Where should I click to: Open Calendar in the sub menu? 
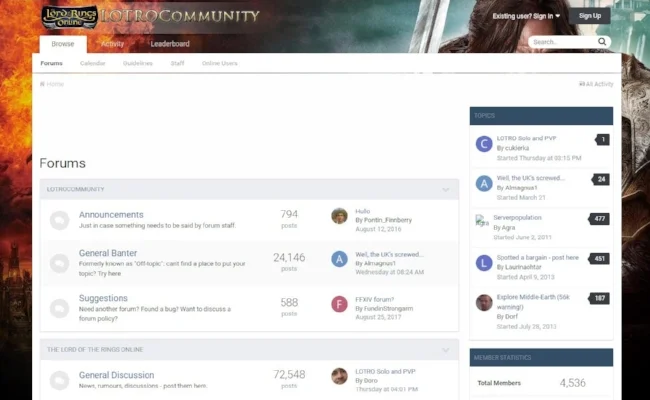[x=92, y=63]
